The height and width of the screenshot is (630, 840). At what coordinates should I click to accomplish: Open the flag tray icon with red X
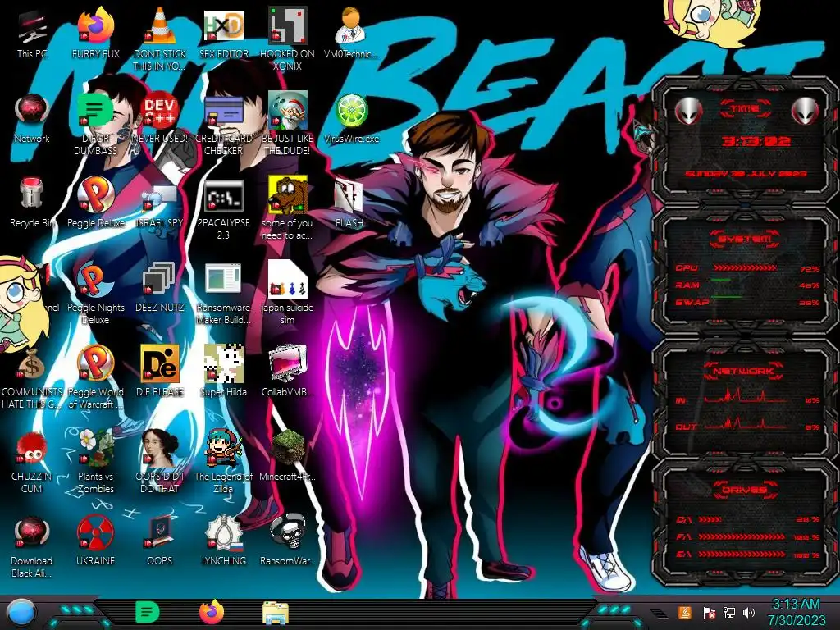coord(710,612)
